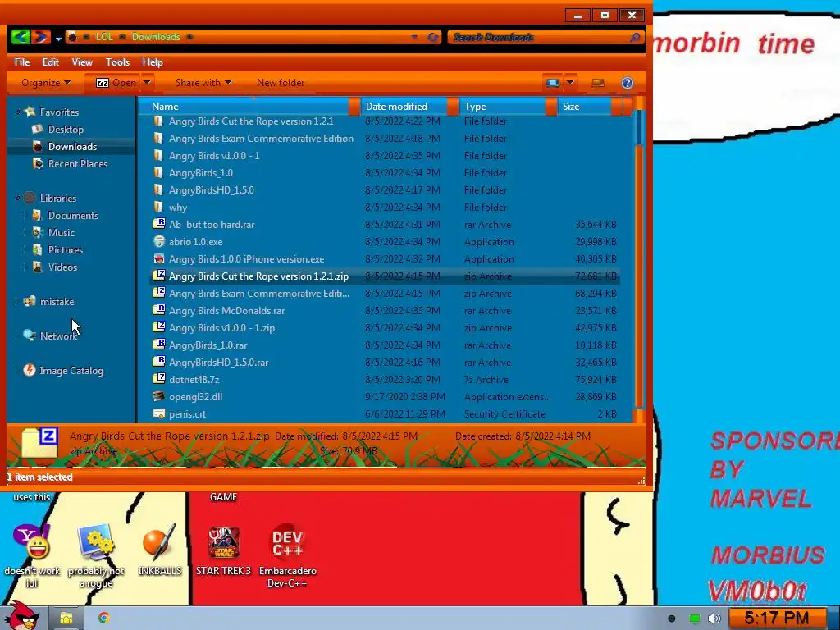Viewport: 840px width, 630px height.
Task: Select the Ab but too hard.rar icon
Action: tap(158, 224)
